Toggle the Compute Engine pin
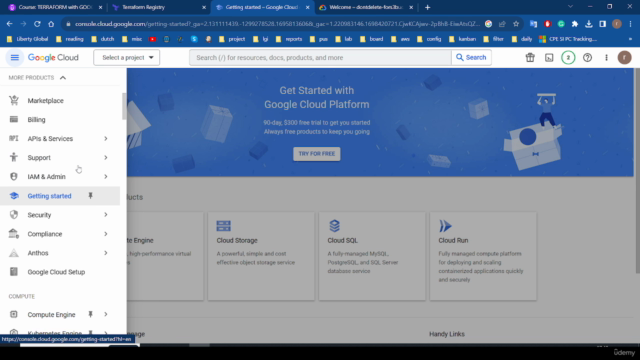This screenshot has height=360, width=640. pyautogui.click(x=91, y=314)
